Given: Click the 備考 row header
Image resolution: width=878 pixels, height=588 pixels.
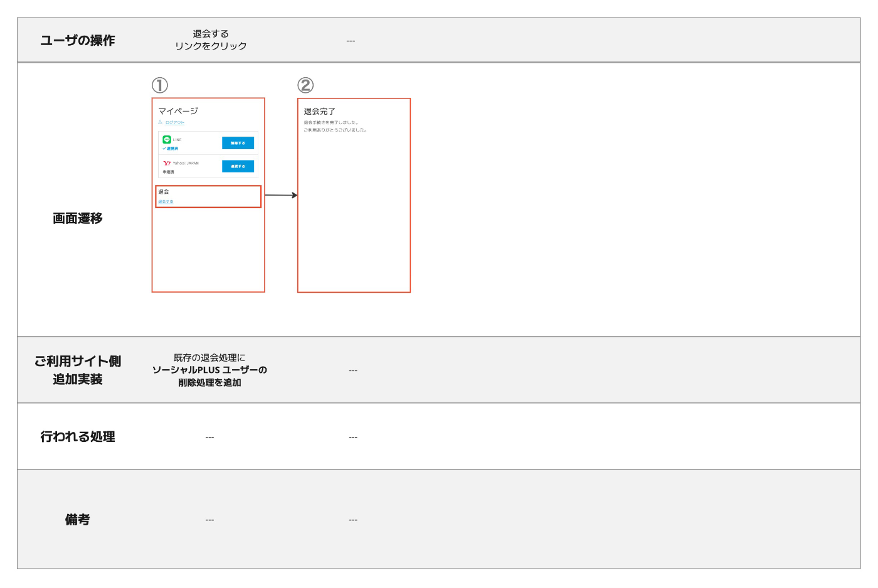Looking at the screenshot, I should (x=78, y=519).
